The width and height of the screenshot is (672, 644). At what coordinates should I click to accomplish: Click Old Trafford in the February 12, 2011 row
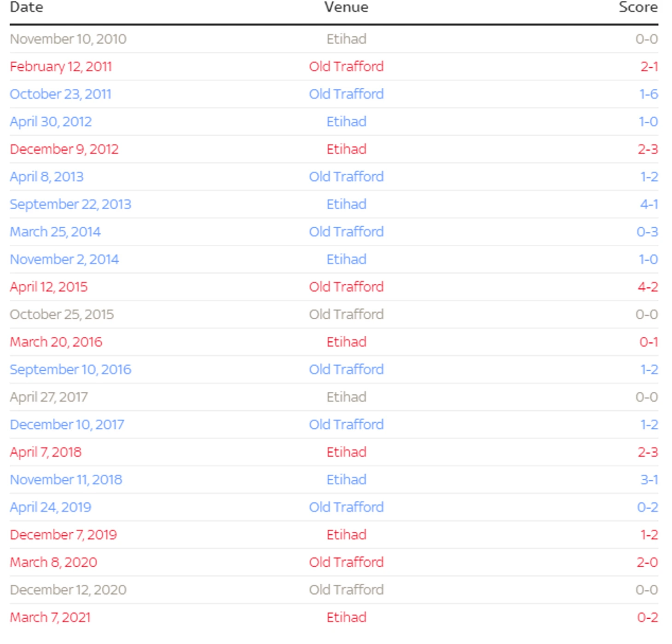[346, 67]
